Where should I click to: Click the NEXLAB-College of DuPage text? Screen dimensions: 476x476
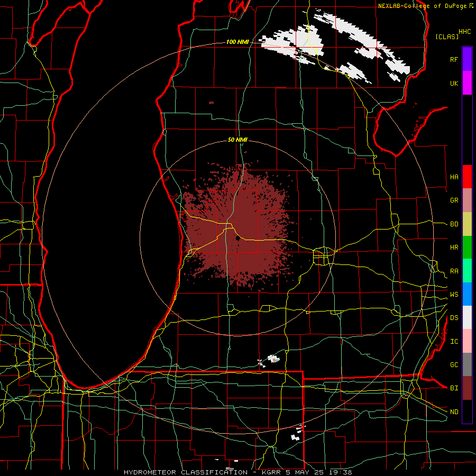[x=422, y=6]
